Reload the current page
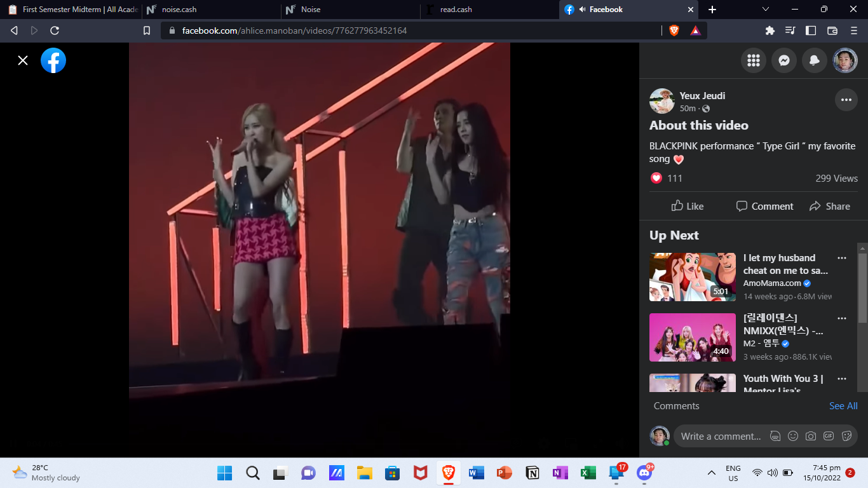Image resolution: width=868 pixels, height=488 pixels. tap(55, 30)
